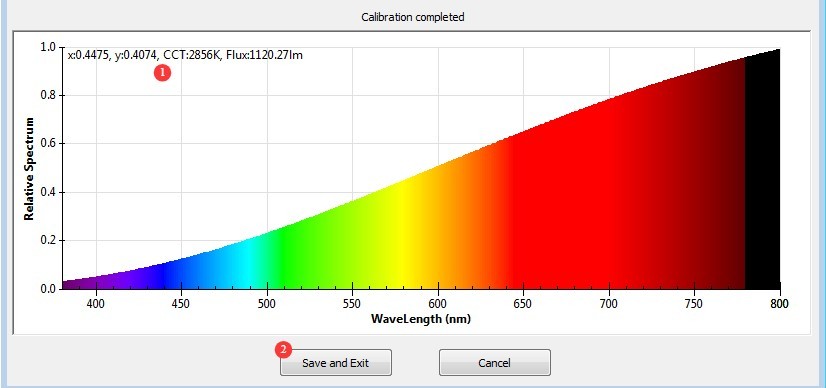Click the Save and Exit button
826x388 pixels.
click(336, 363)
